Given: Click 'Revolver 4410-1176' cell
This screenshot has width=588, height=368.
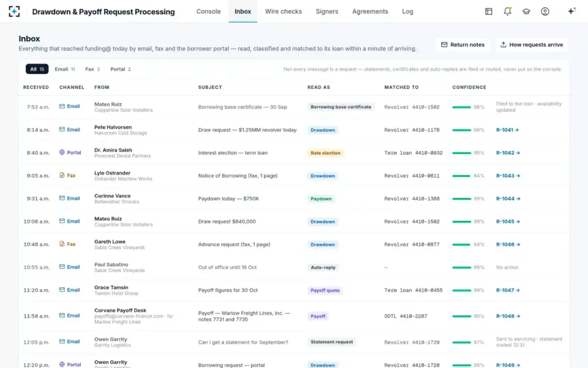Looking at the screenshot, I should tap(412, 130).
